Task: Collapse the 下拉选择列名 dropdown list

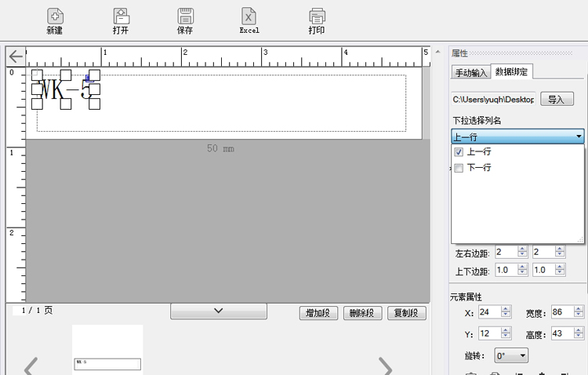Action: (x=579, y=137)
